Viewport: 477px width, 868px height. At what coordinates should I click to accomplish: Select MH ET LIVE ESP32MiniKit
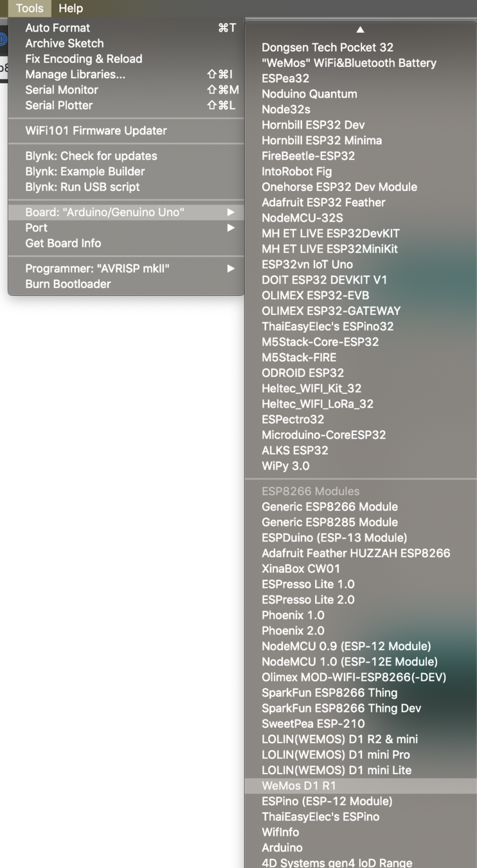(361, 248)
